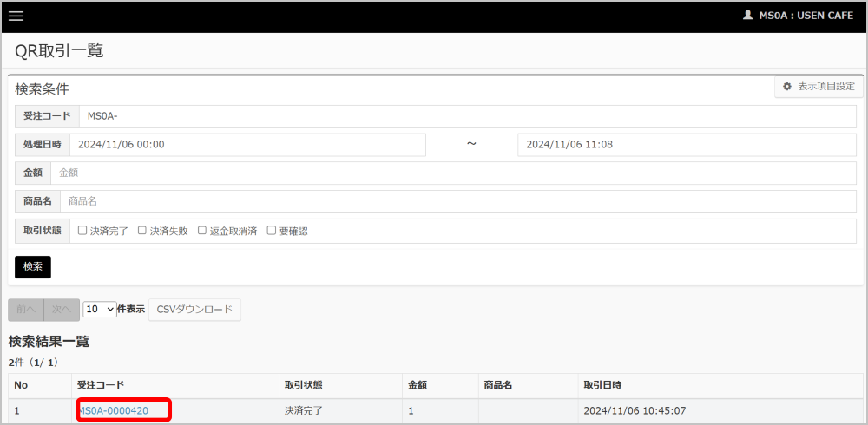Open the hamburger navigation menu
This screenshot has height=425, width=868.
tap(16, 16)
